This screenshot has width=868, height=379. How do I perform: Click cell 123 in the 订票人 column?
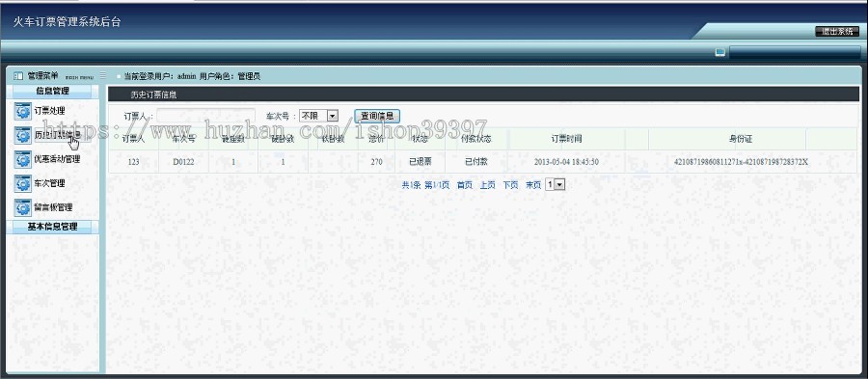[x=133, y=162]
